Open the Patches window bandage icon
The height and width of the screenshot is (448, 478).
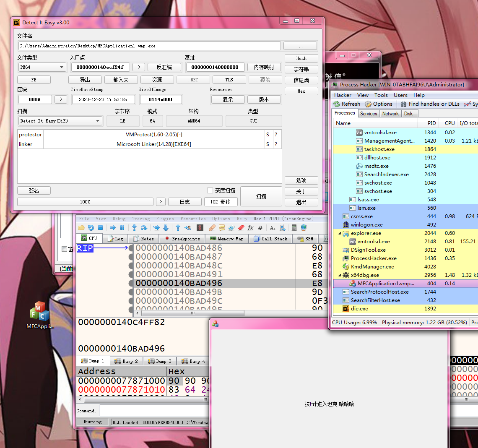[212, 228]
